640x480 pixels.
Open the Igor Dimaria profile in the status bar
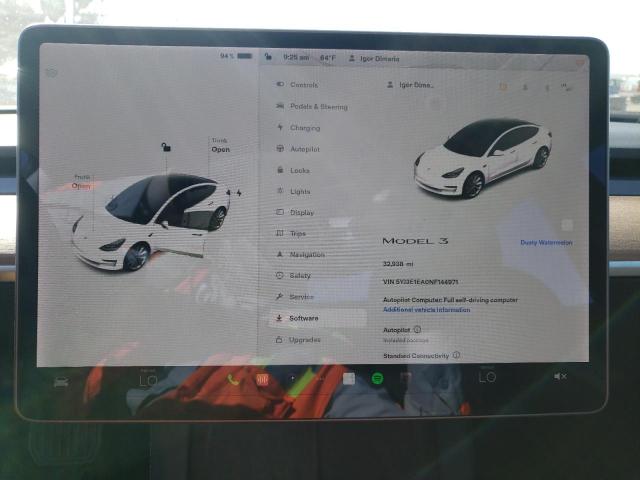pyautogui.click(x=374, y=58)
